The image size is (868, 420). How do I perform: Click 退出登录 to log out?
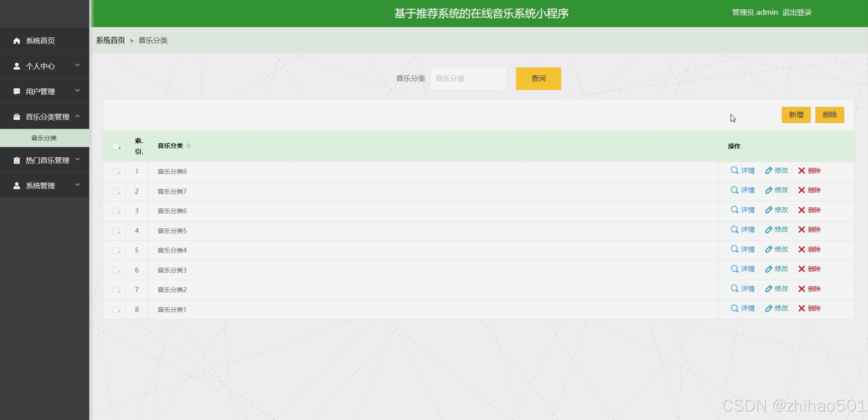tap(797, 12)
